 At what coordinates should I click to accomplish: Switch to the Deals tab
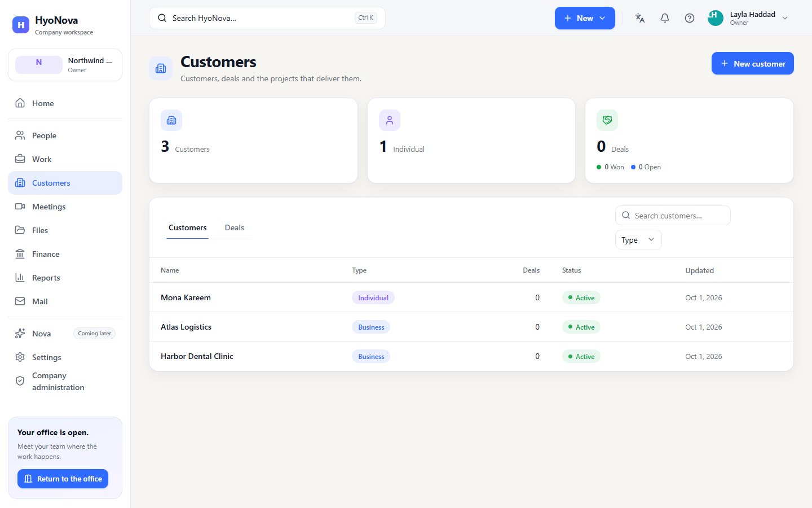point(235,227)
